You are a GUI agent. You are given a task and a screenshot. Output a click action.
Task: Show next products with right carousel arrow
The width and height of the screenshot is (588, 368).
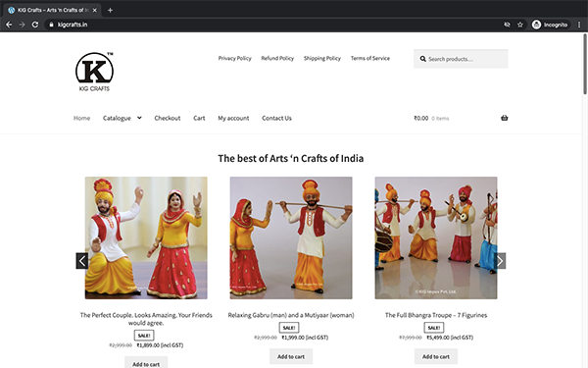(500, 261)
